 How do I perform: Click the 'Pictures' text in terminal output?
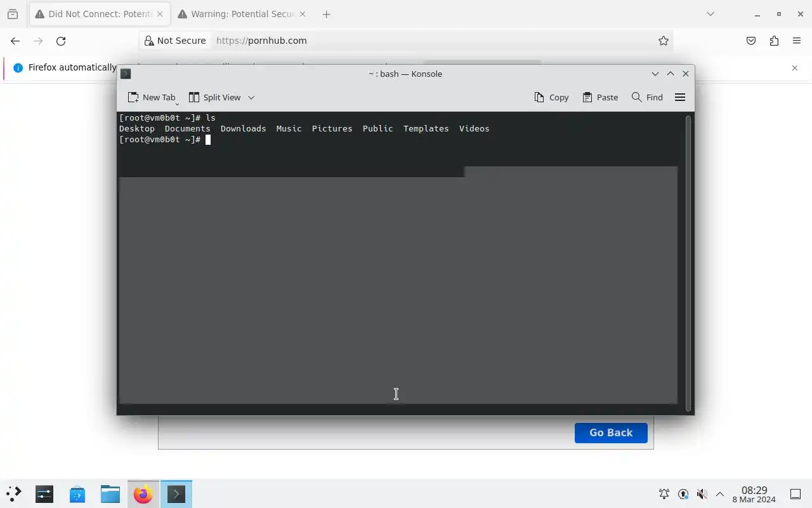[332, 128]
